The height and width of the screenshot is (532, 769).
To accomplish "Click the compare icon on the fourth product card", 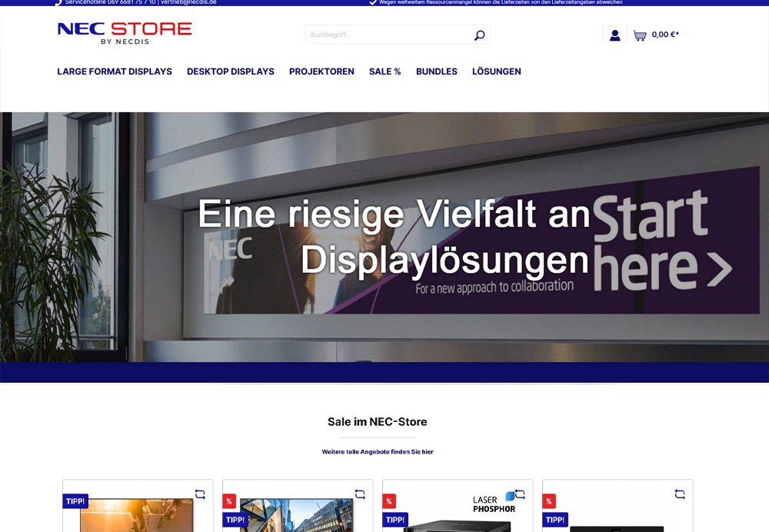I will click(x=680, y=494).
